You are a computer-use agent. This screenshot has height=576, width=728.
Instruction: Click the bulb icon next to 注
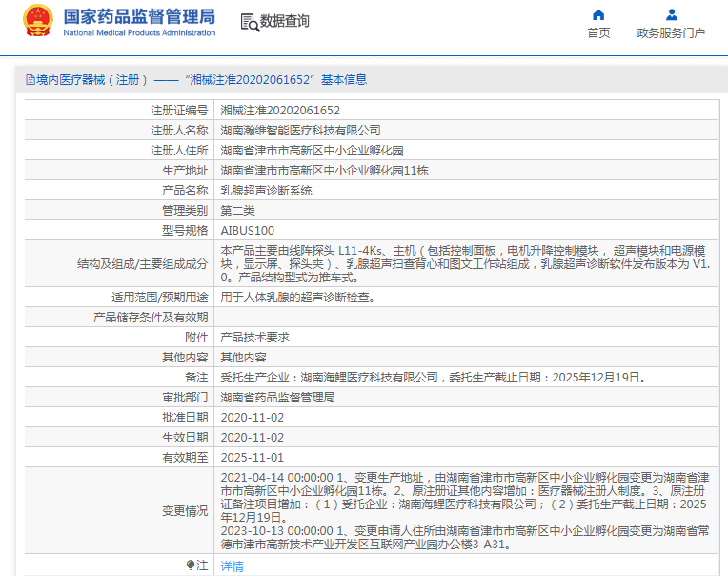pos(190,565)
